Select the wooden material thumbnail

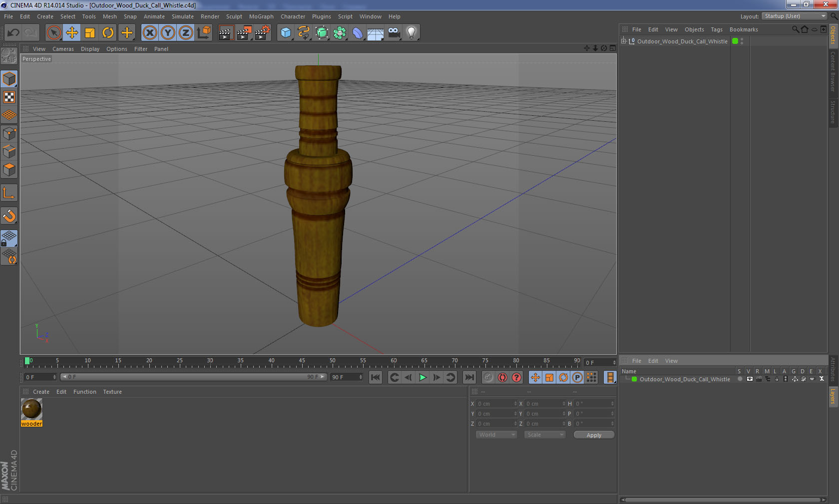pos(31,409)
